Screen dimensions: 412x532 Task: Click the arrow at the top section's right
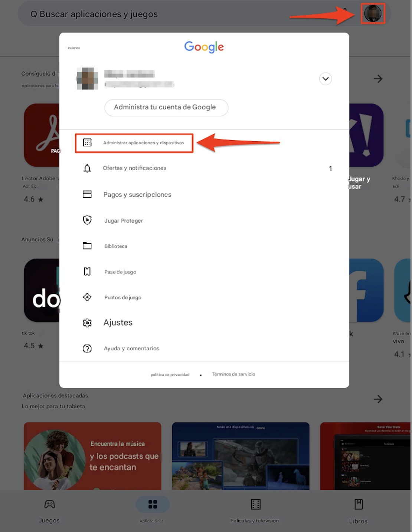tap(378, 79)
